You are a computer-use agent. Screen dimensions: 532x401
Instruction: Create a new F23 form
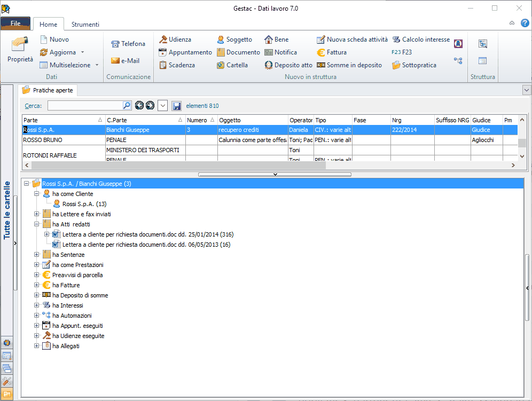click(402, 52)
